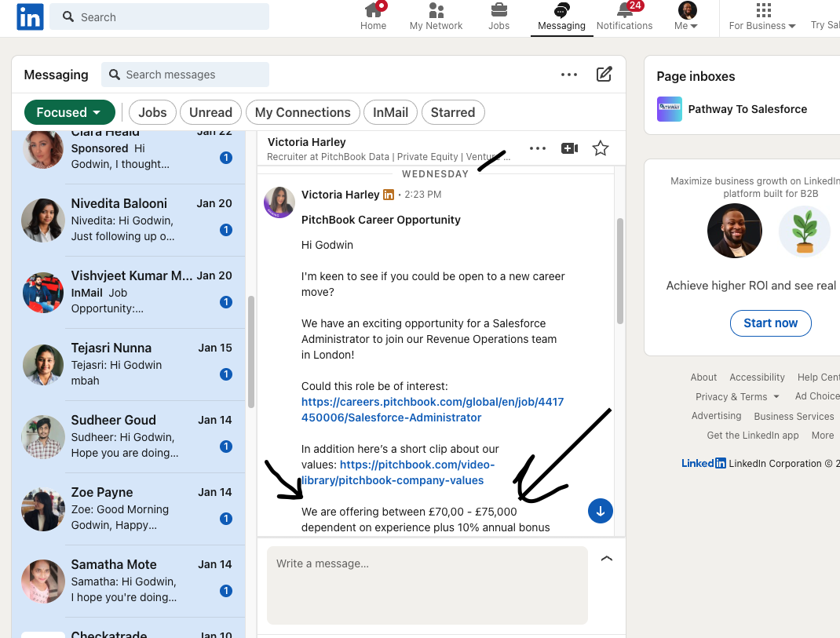Compose a new message with pencil icon

coord(604,73)
